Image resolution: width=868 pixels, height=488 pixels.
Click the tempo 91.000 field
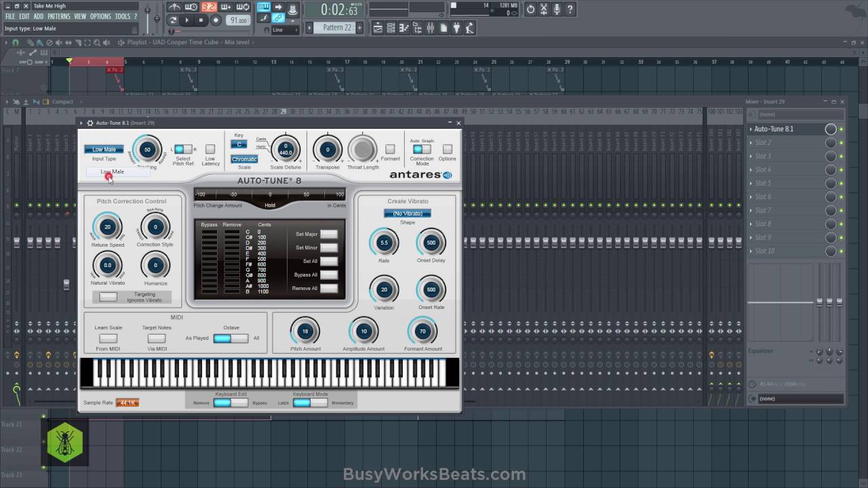[237, 20]
